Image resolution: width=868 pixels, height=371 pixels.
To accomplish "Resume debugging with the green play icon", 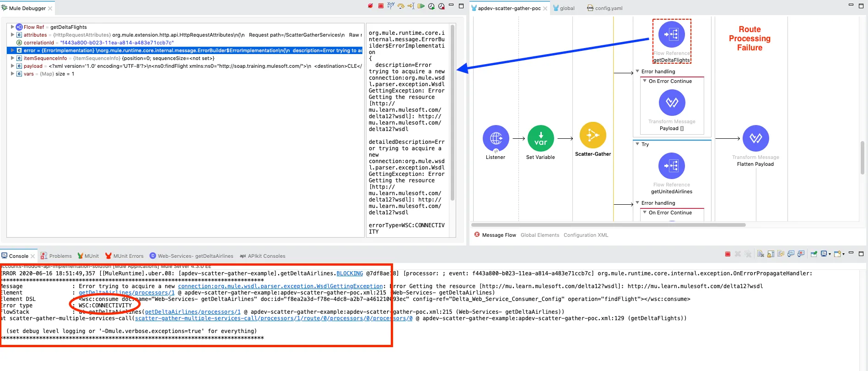I will click(421, 6).
